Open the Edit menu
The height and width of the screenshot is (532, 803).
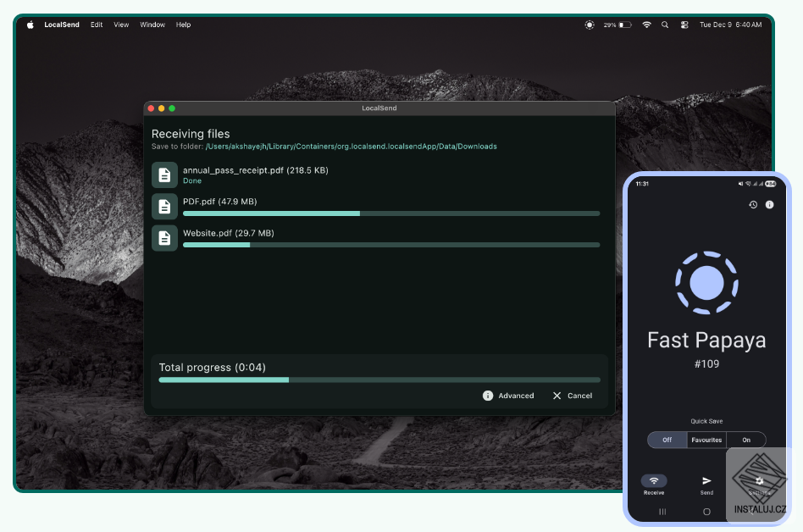tap(97, 25)
